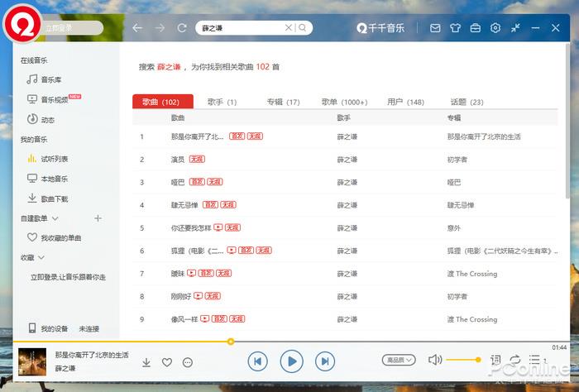Click the volume slider handle
The image size is (579, 392).
click(478, 360)
